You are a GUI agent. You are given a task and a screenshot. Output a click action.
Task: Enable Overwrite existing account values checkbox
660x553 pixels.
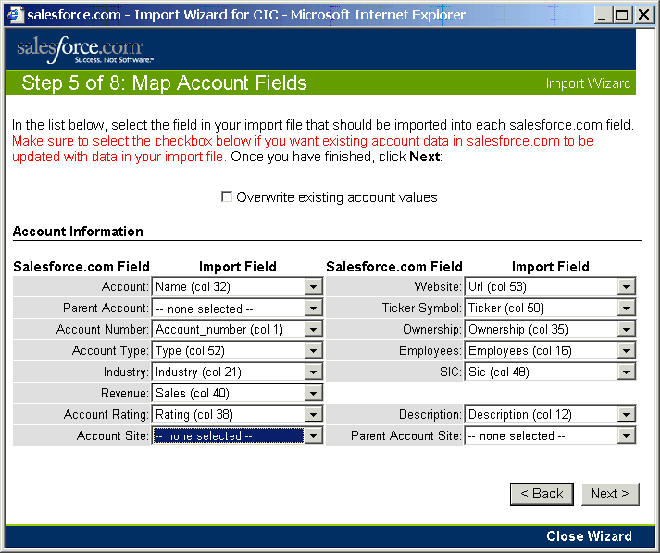click(226, 197)
